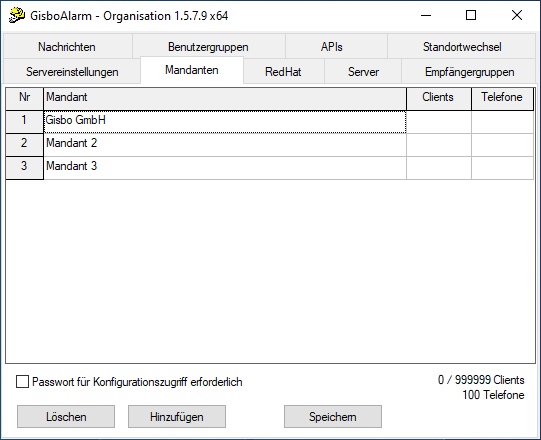541x440 pixels.
Task: Click the Gisbo GmbH mandant cell
Action: point(225,121)
